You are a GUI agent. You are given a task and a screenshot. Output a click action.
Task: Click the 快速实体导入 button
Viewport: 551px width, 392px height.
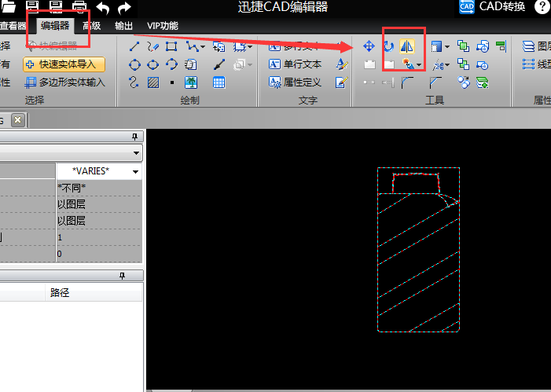tap(64, 64)
